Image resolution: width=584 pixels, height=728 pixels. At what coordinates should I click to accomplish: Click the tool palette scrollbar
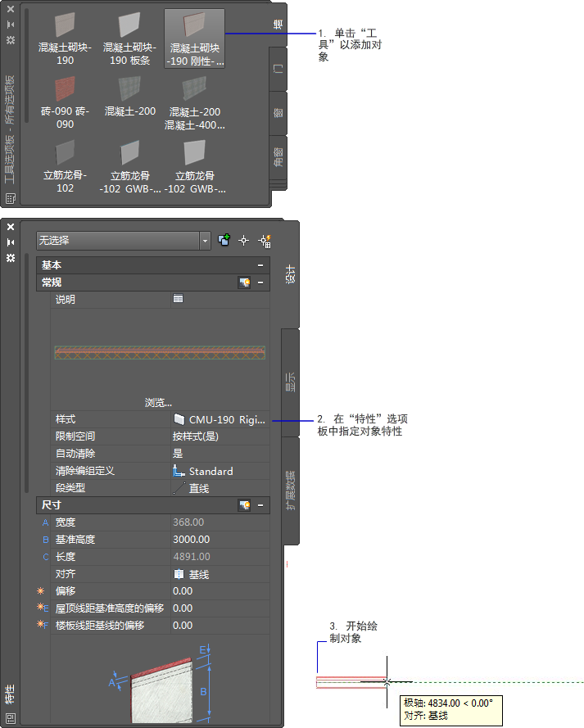[26, 66]
